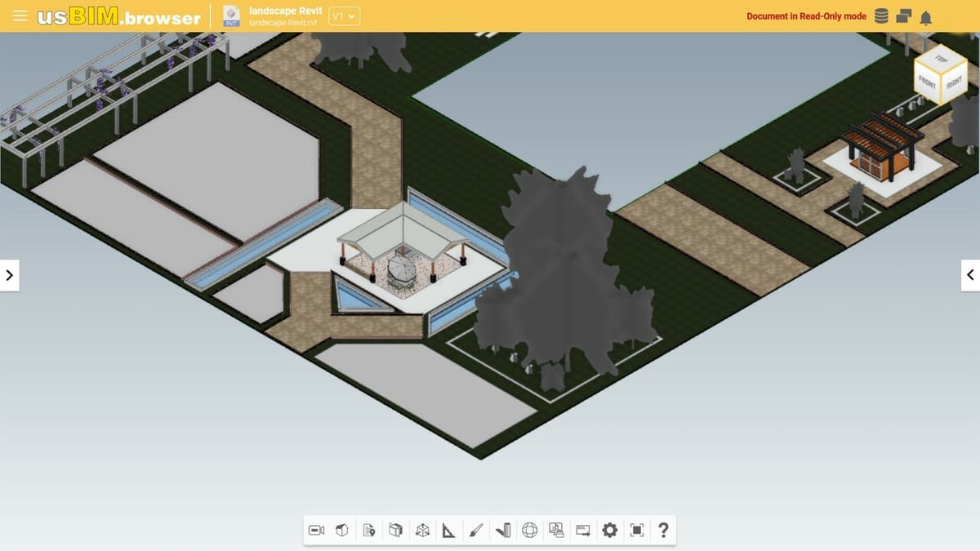Click the wireframe 3D nodes cube icon
The image size is (980, 551).
[x=422, y=531]
